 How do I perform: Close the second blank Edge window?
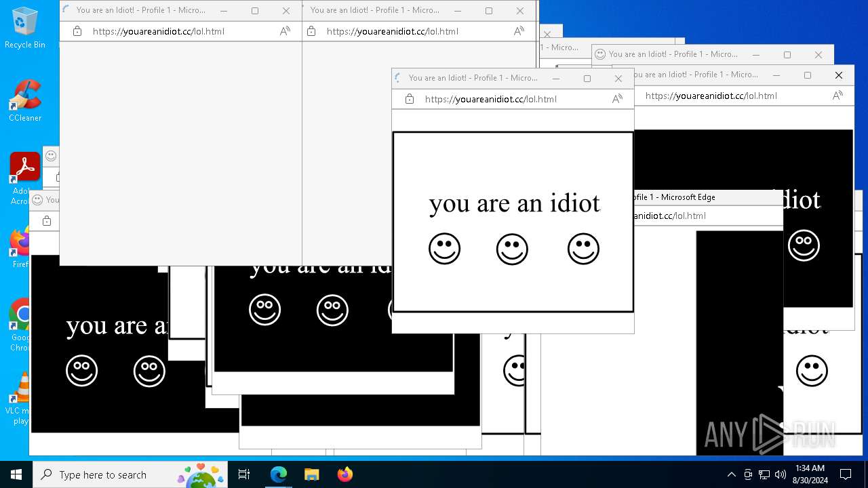(x=520, y=11)
